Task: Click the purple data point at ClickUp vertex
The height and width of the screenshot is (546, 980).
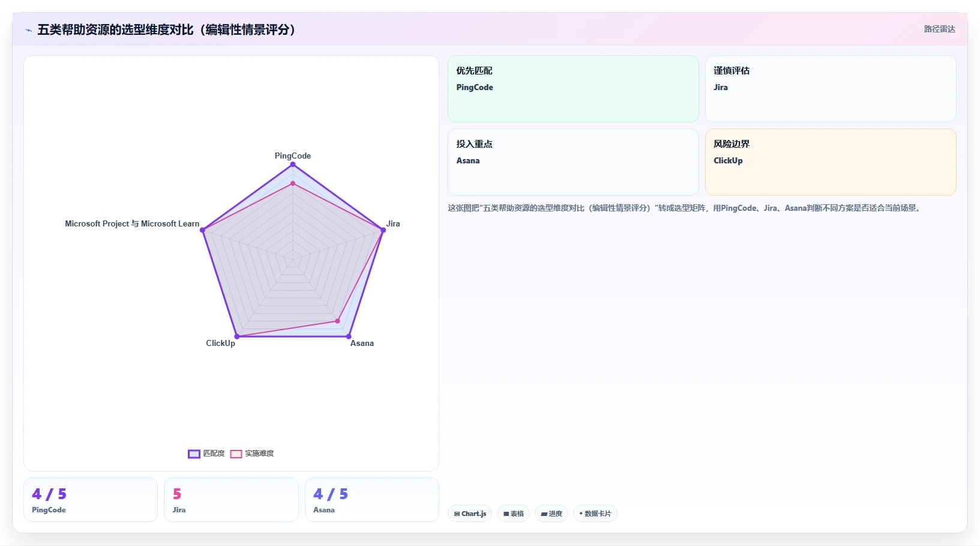Action: [237, 336]
